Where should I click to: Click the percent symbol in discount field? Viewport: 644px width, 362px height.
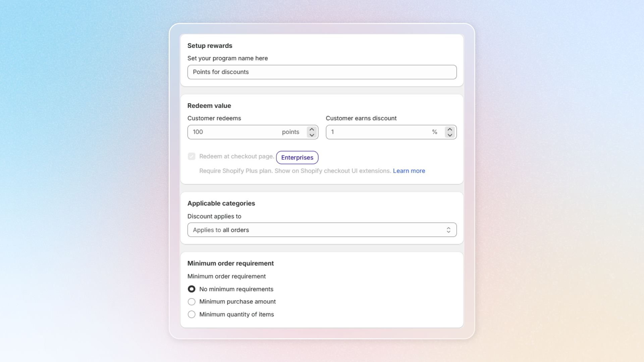pyautogui.click(x=435, y=132)
